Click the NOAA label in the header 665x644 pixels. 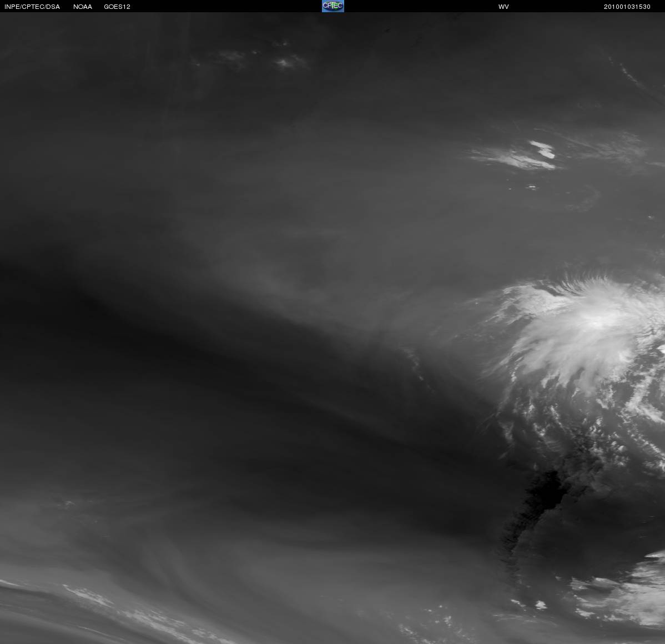83,7
